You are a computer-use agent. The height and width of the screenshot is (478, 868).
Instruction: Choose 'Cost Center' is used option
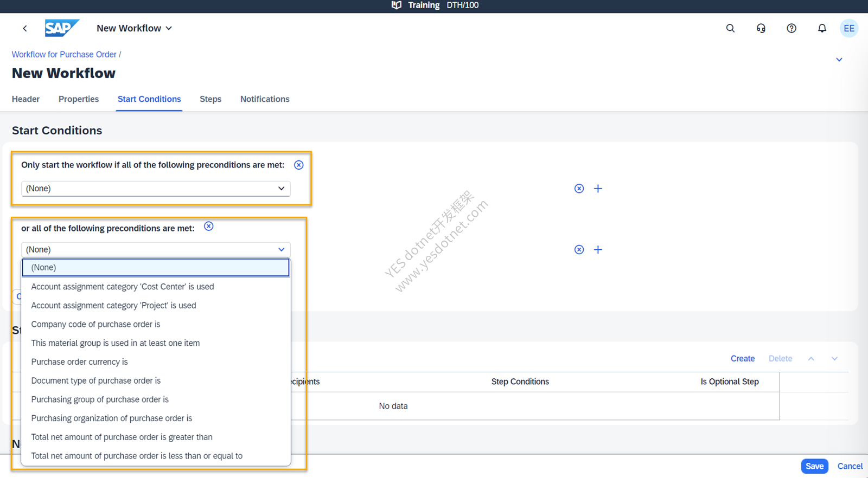pyautogui.click(x=156, y=287)
